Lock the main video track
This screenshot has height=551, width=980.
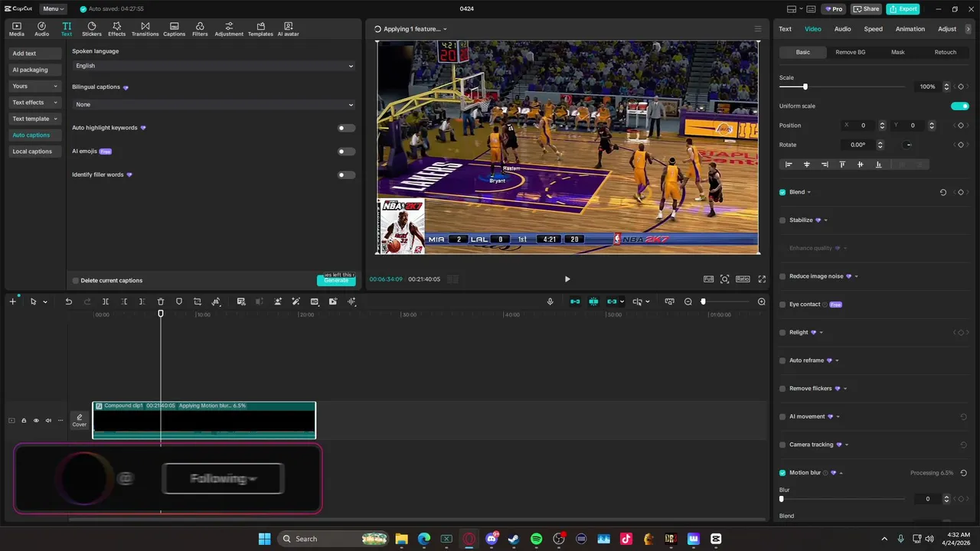[24, 420]
